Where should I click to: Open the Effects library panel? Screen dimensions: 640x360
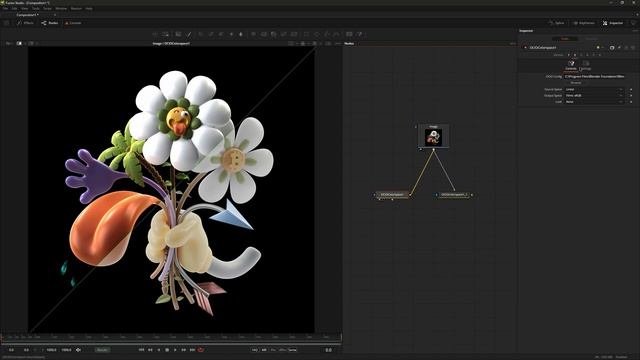26,23
